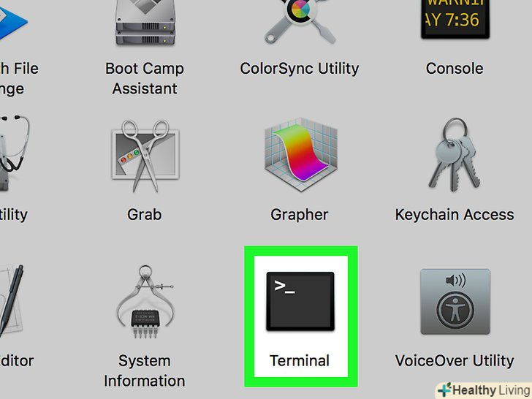Select the System Information label
Image resolution: width=532 pixels, height=399 pixels.
(x=145, y=370)
